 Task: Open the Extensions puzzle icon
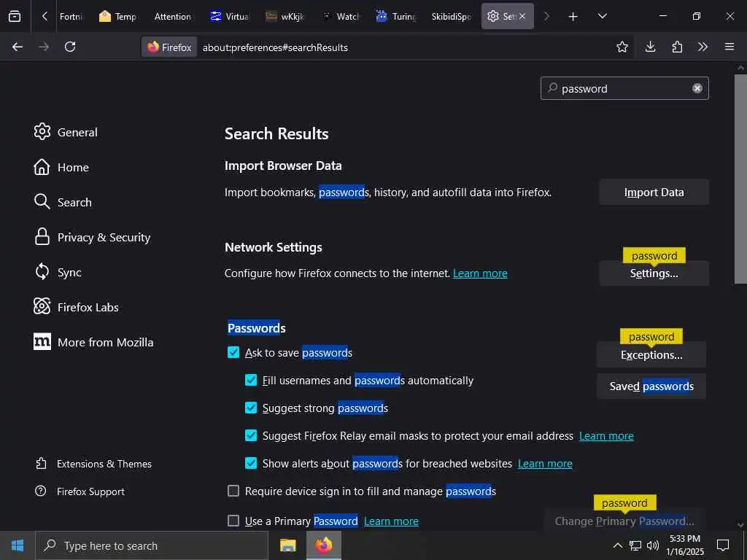(677, 47)
